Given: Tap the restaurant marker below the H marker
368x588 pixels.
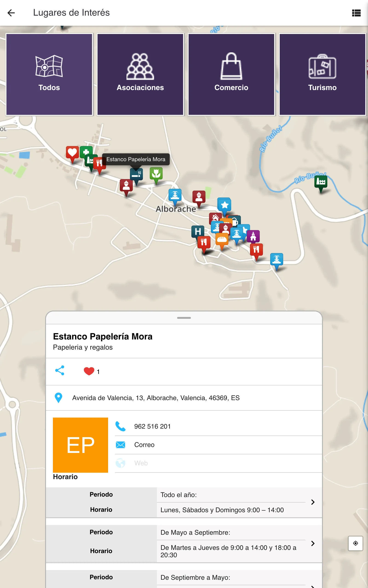Looking at the screenshot, I should pyautogui.click(x=204, y=243).
